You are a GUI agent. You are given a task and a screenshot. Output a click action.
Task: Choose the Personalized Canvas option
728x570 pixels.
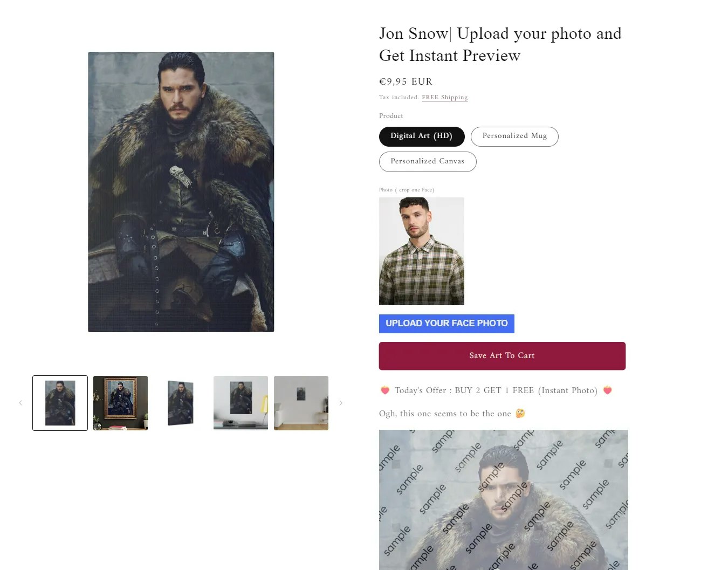[x=428, y=162]
